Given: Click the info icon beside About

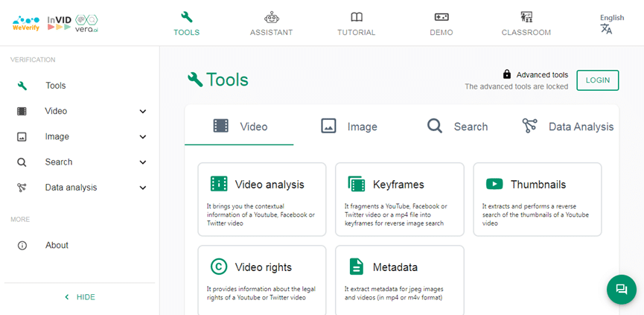Looking at the screenshot, I should coord(22,246).
